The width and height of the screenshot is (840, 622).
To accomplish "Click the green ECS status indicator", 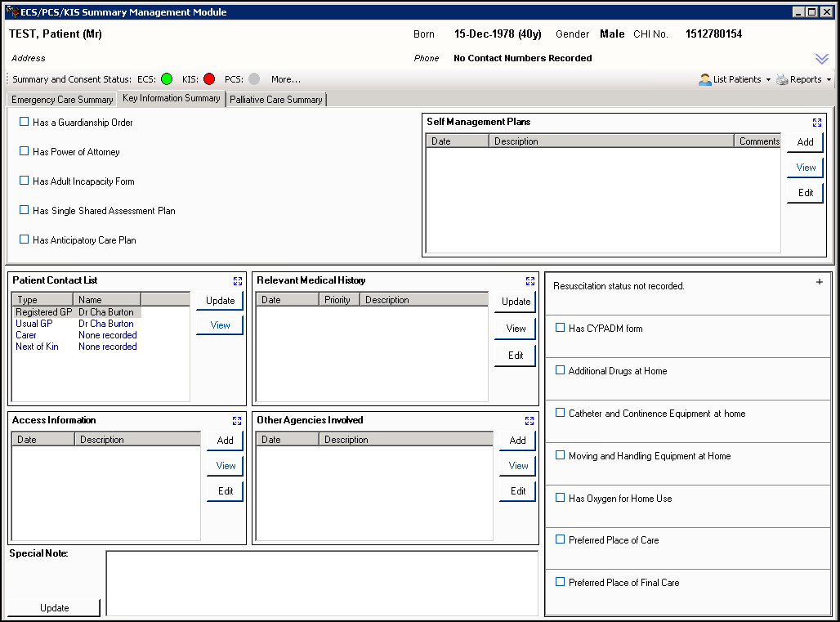I will 167,79.
